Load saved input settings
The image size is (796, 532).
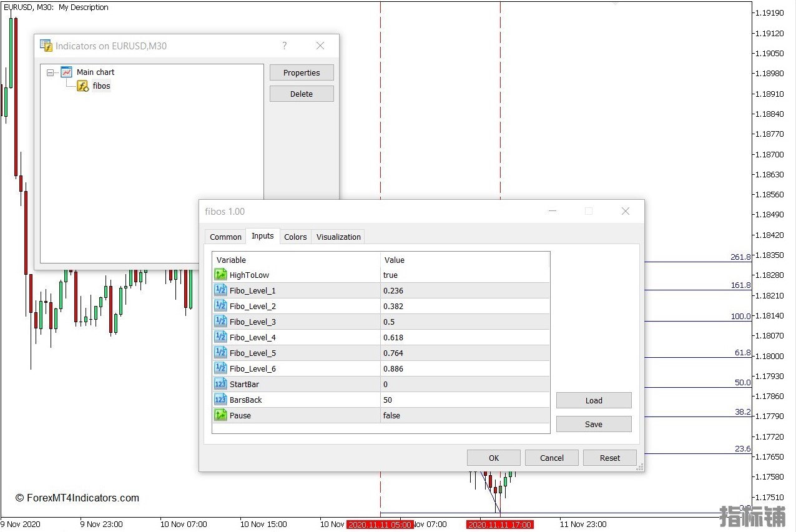coord(594,400)
